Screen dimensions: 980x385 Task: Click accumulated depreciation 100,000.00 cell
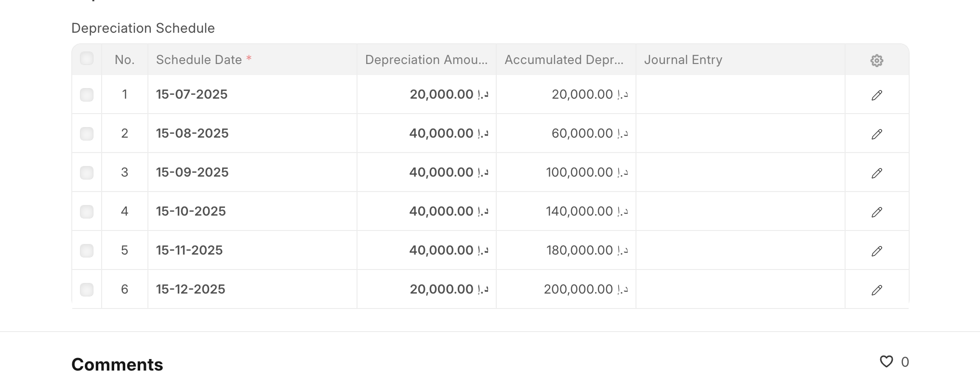coord(566,172)
